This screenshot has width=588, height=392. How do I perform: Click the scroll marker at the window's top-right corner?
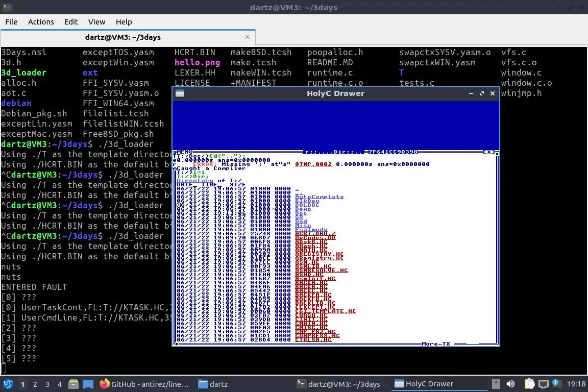tap(497, 154)
